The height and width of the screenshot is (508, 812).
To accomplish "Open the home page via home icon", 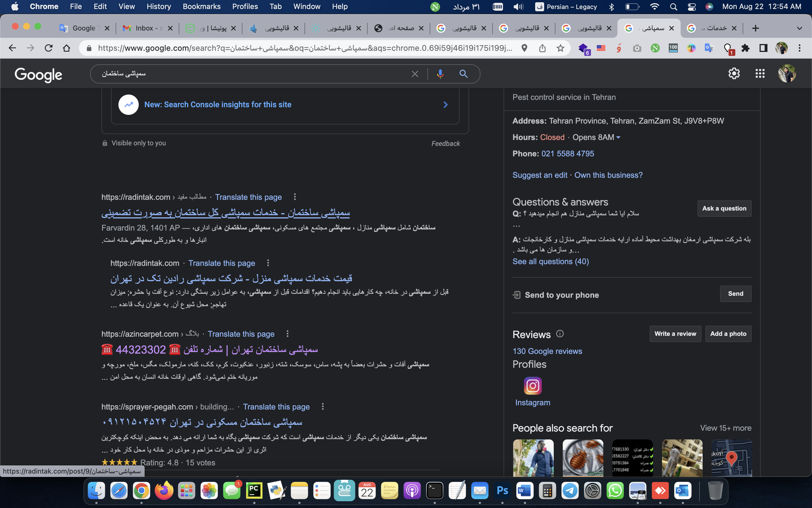I will click(67, 48).
